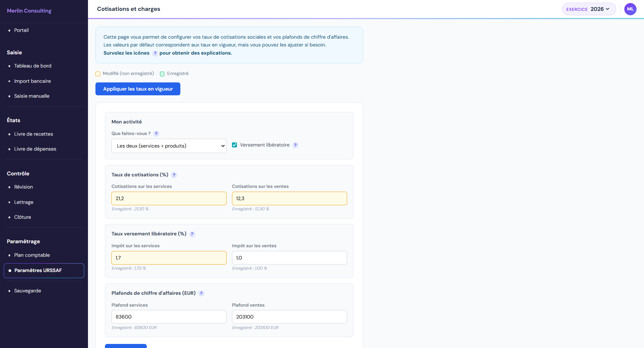Image resolution: width=644 pixels, height=348 pixels.
Task: Open the activity type dropdown
Action: pyautogui.click(x=169, y=146)
